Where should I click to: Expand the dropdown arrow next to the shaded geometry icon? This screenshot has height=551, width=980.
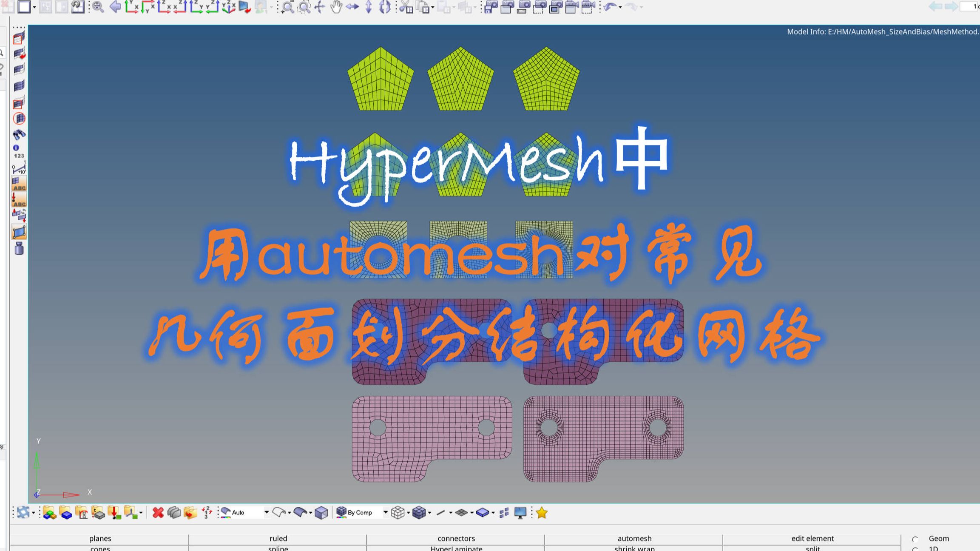click(x=310, y=513)
